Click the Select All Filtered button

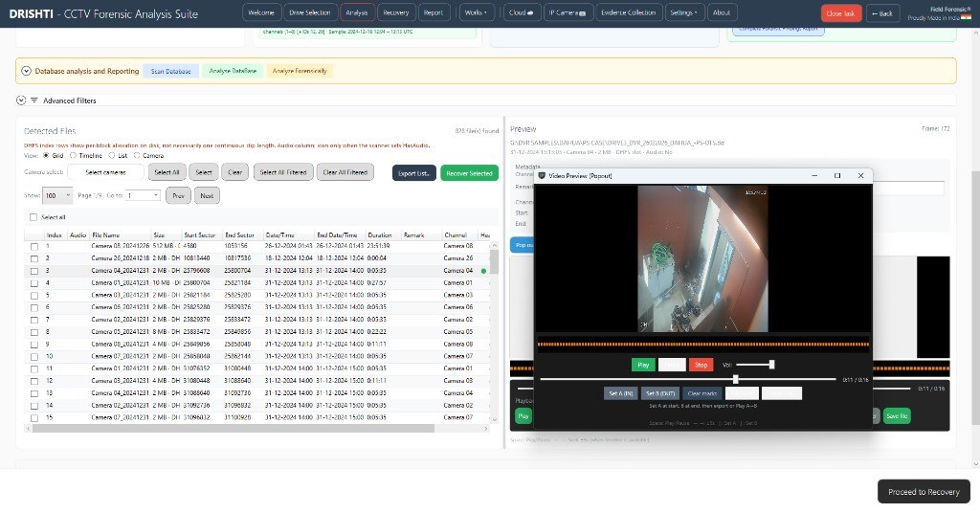pos(283,172)
